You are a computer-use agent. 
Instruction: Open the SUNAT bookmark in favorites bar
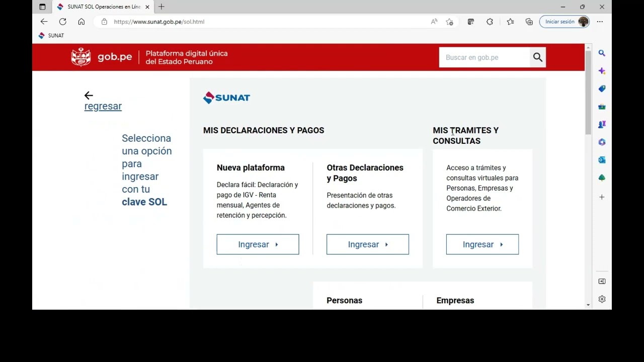[x=51, y=36]
